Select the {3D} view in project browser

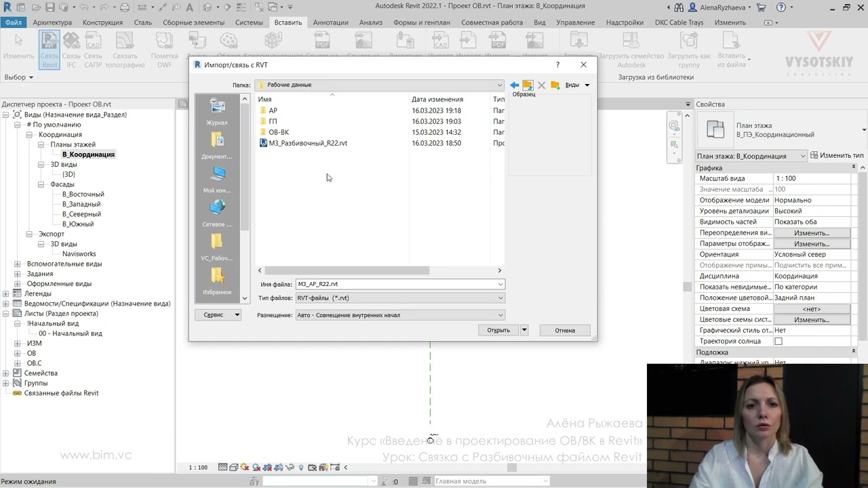[x=68, y=175]
